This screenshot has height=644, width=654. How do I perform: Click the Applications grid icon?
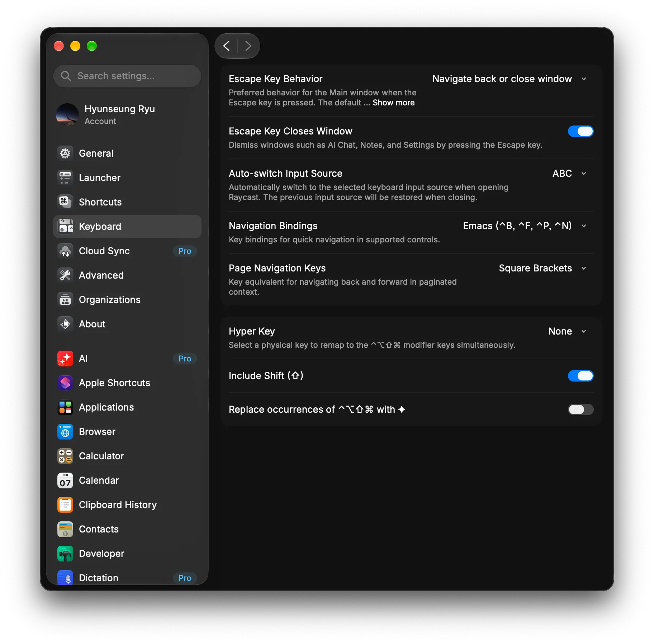[x=65, y=407]
